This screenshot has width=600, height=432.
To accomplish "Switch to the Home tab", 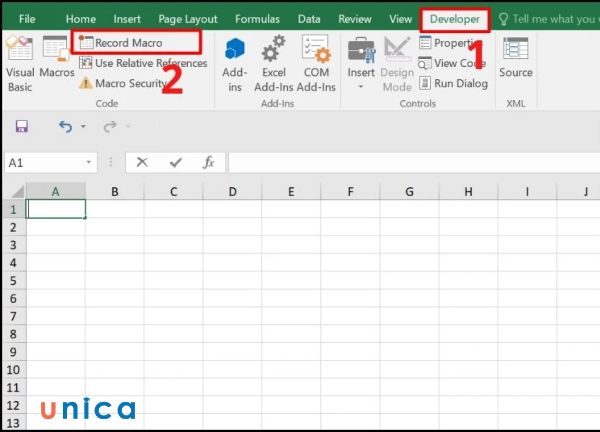I will point(81,19).
